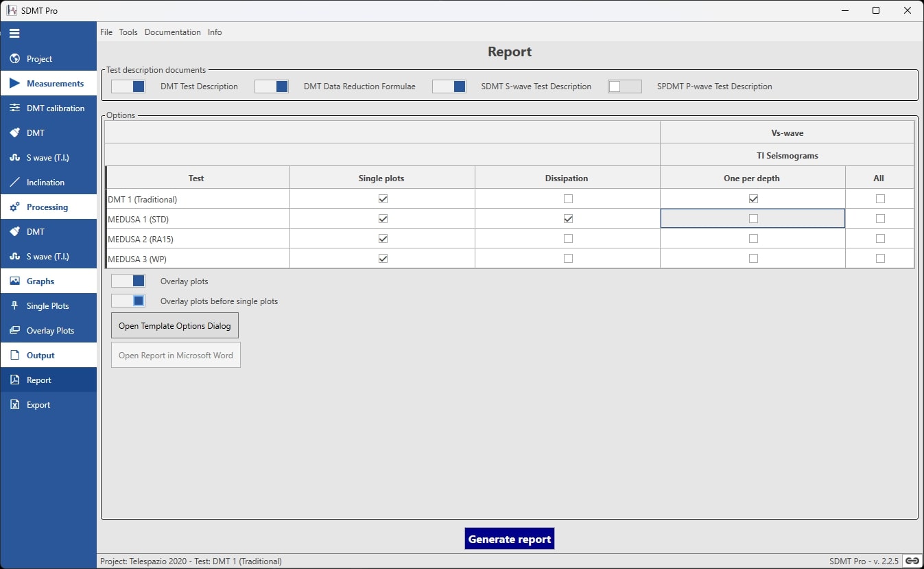Click the S wave icon under Processing

click(x=14, y=257)
